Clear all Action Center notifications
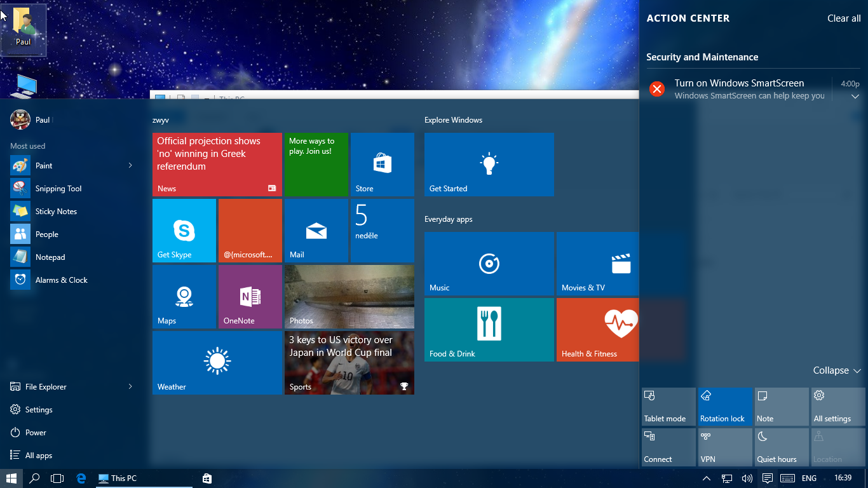Screen dimensions: 868x488 click(844, 18)
